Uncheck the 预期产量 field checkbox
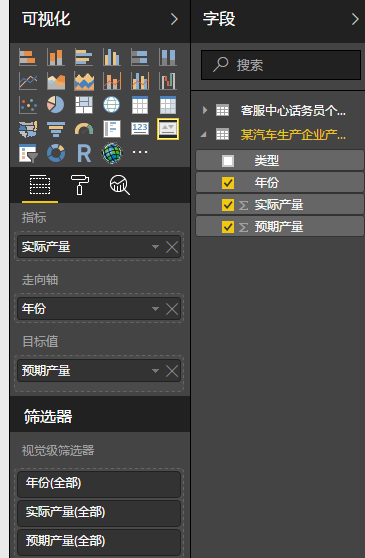The width and height of the screenshot is (365, 558). [228, 227]
